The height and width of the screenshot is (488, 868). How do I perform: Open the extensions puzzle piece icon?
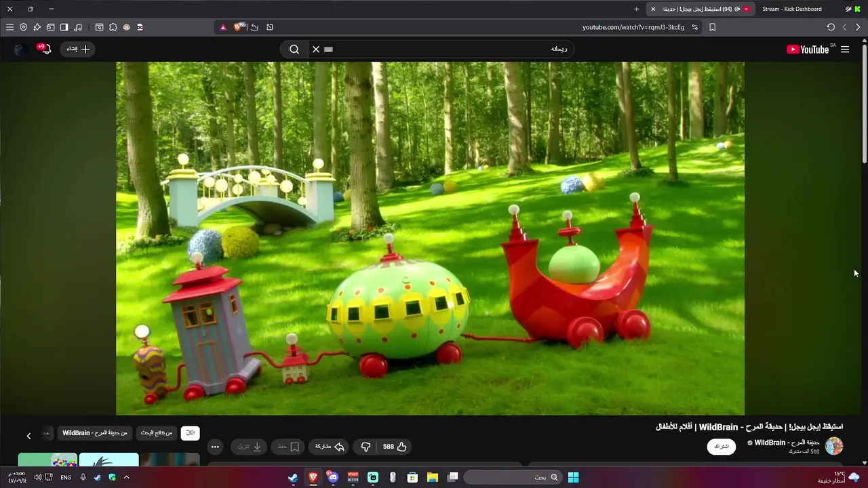(x=113, y=27)
